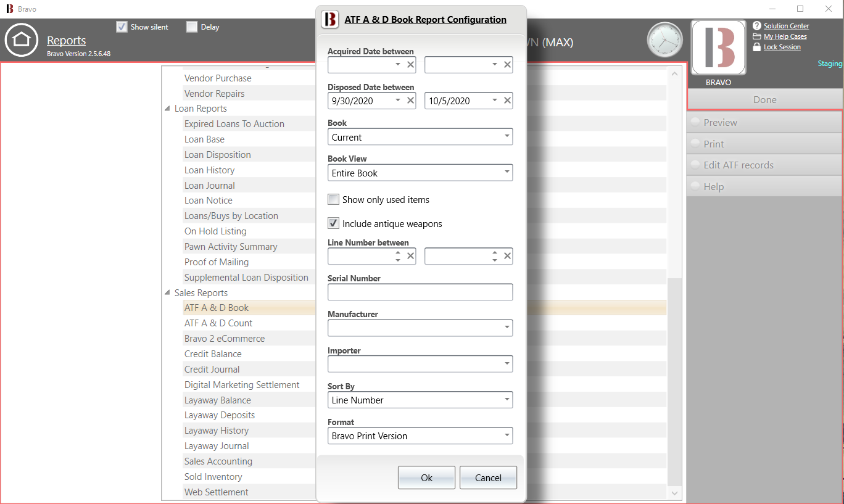Collapse the Loan Reports tree group
The image size is (844, 504).
click(x=168, y=109)
